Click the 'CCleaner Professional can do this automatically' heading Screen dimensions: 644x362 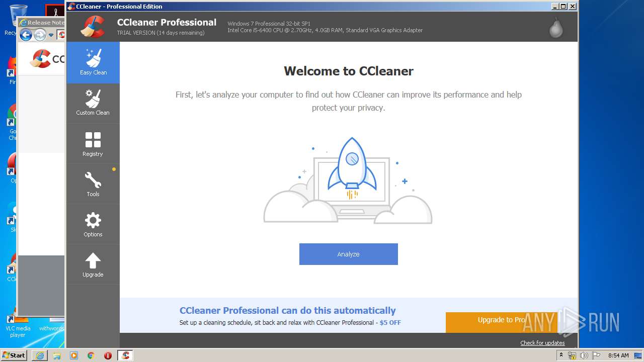pos(288,310)
